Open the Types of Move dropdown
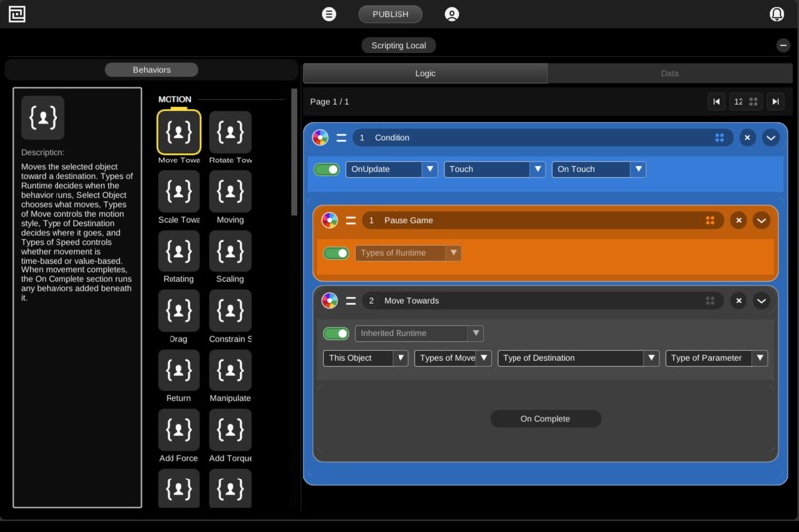 tap(453, 358)
